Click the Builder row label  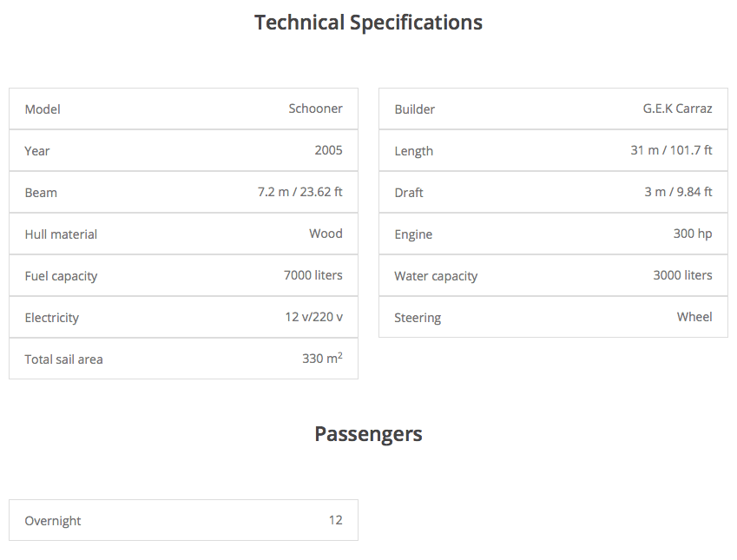414,109
